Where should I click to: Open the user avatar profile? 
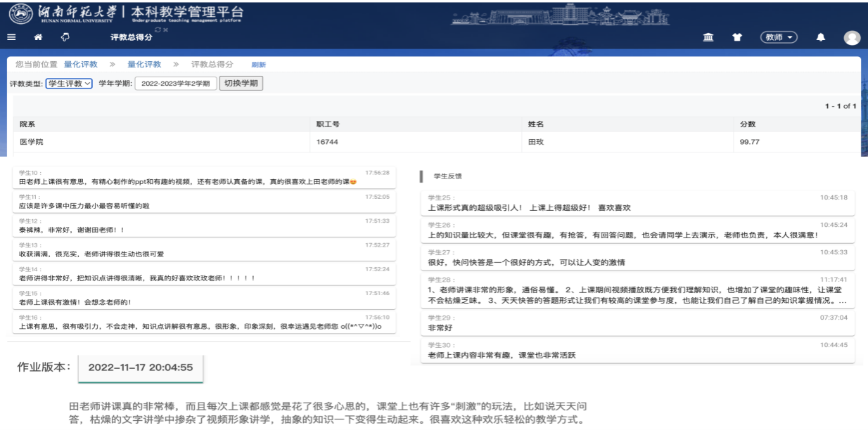(852, 38)
